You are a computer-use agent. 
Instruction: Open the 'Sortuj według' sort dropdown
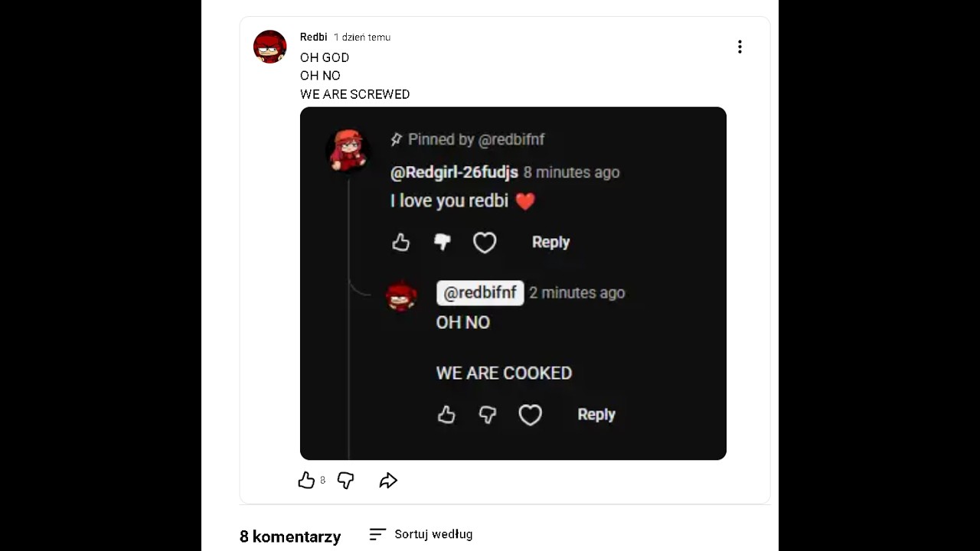(x=421, y=534)
